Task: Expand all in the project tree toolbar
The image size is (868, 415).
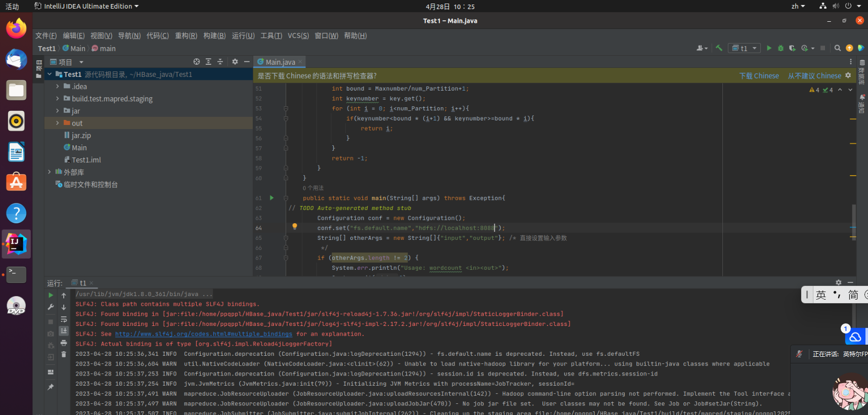Action: [208, 62]
